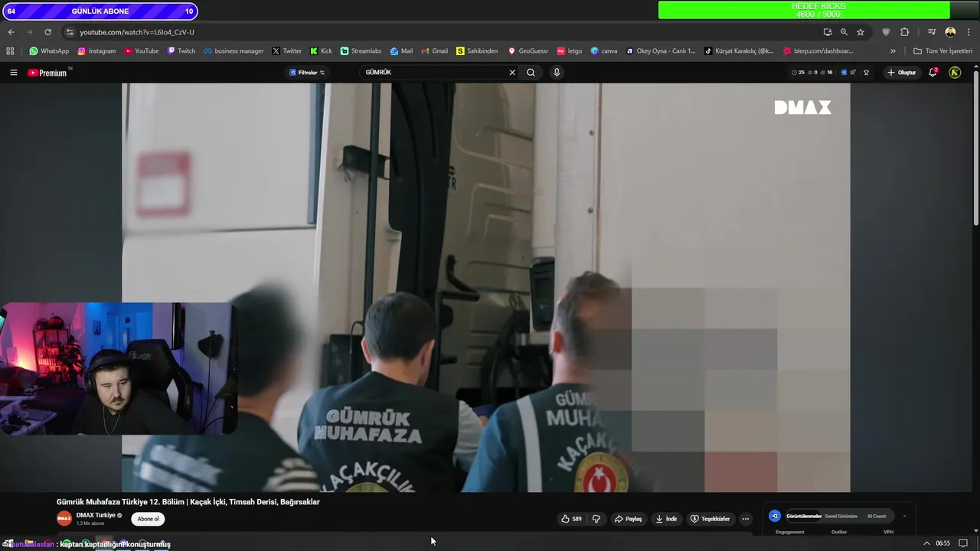Run the YouTube search with magnifier
Viewport: 980px width, 551px height.
coord(531,73)
